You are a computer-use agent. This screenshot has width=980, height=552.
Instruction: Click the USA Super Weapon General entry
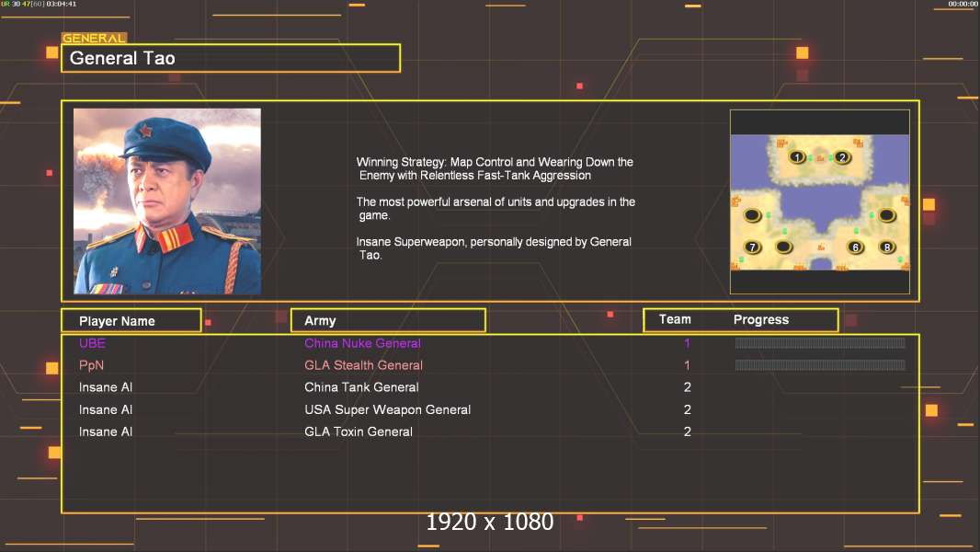(x=388, y=409)
